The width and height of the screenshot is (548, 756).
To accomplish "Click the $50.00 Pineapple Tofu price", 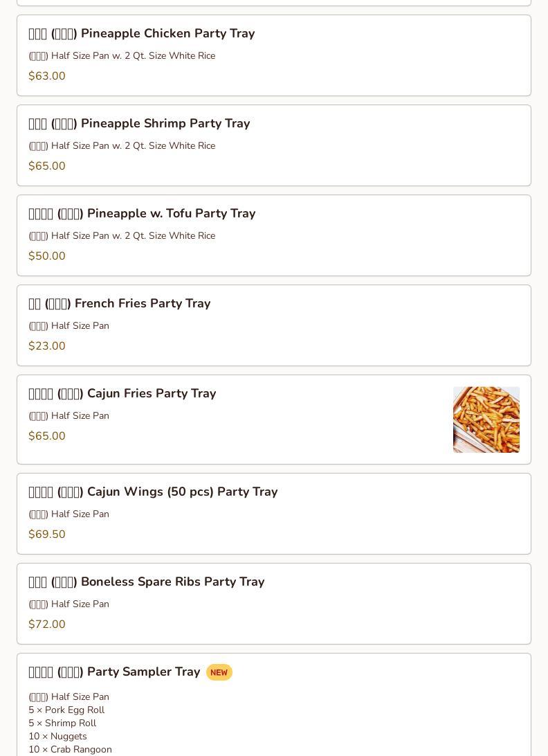I will (x=47, y=256).
